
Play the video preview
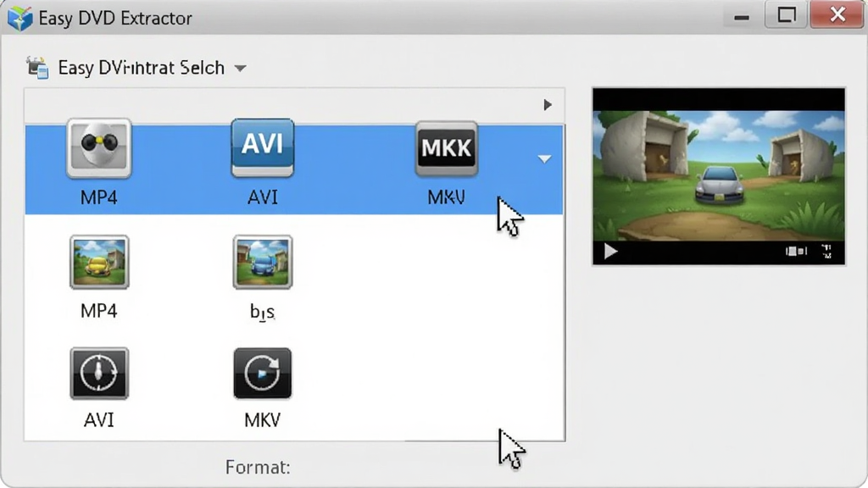click(610, 252)
